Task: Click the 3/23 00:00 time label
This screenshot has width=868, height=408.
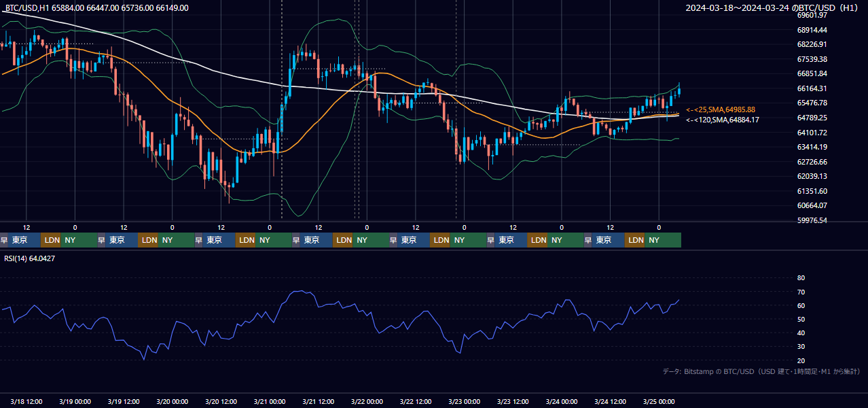Action: click(x=464, y=402)
